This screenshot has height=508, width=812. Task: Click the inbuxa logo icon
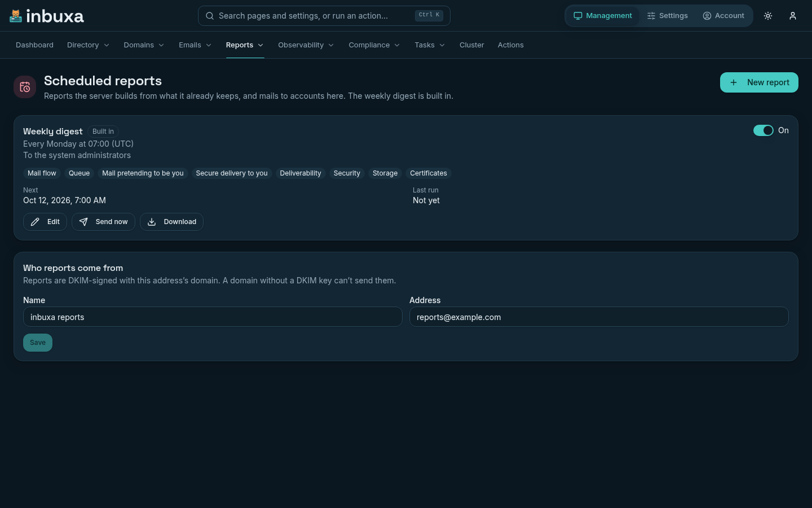click(16, 16)
